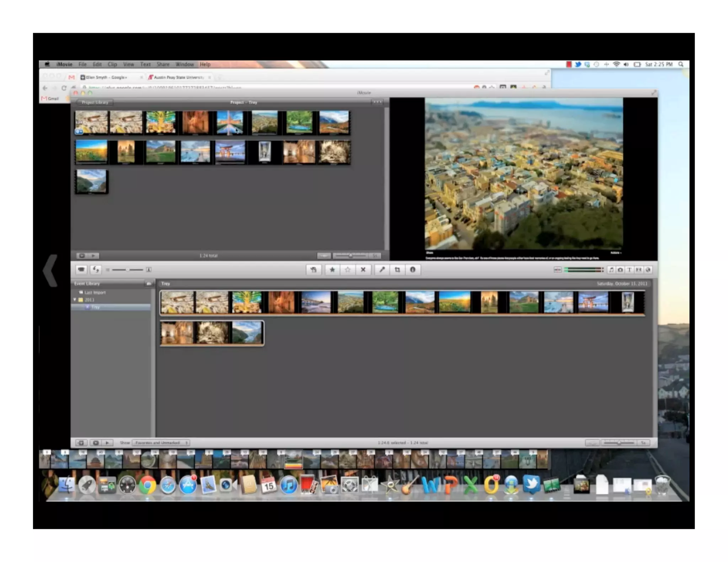Open the Share menu

(163, 64)
